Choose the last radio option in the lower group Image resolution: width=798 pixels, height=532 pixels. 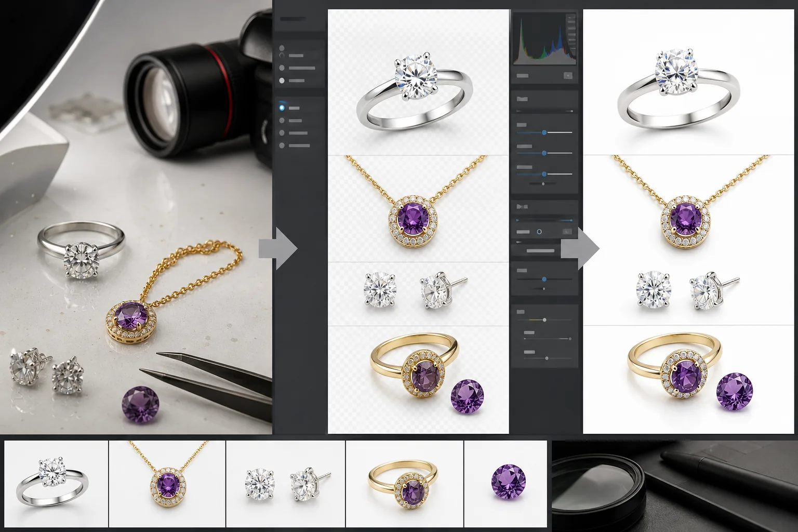pos(282,146)
